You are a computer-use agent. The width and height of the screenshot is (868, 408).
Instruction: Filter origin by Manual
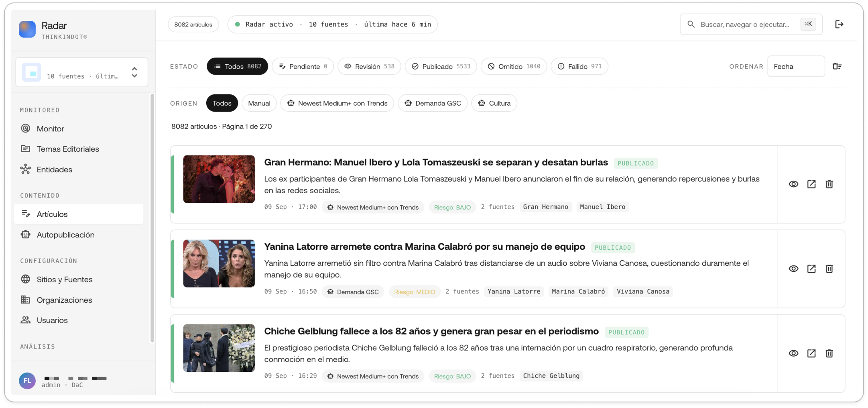[x=259, y=103]
